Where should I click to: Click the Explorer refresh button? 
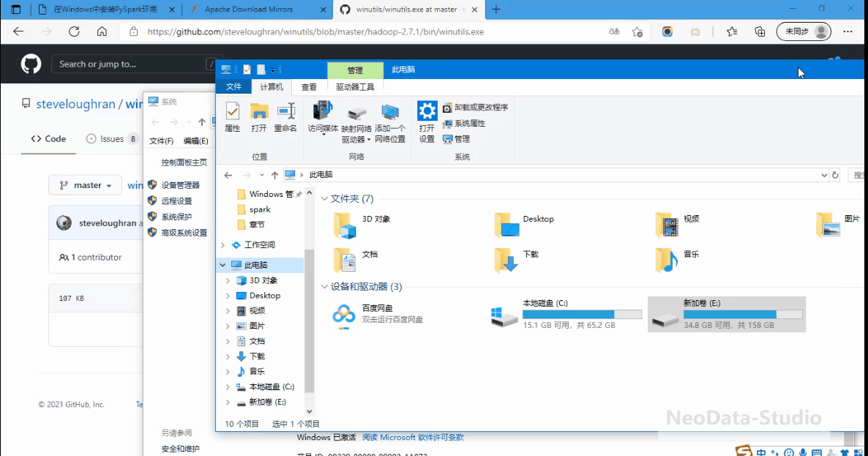[x=835, y=175]
